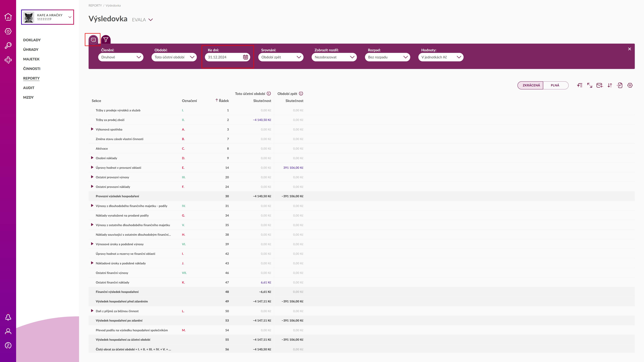Show info for Toto účetní období column
The width and height of the screenshot is (644, 362).
269,93
